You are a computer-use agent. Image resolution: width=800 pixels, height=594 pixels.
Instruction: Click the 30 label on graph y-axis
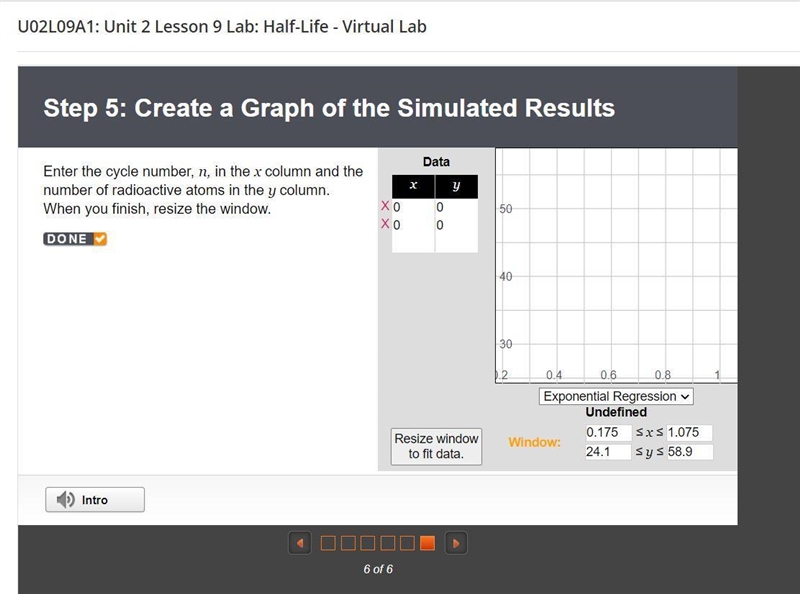[x=506, y=344]
